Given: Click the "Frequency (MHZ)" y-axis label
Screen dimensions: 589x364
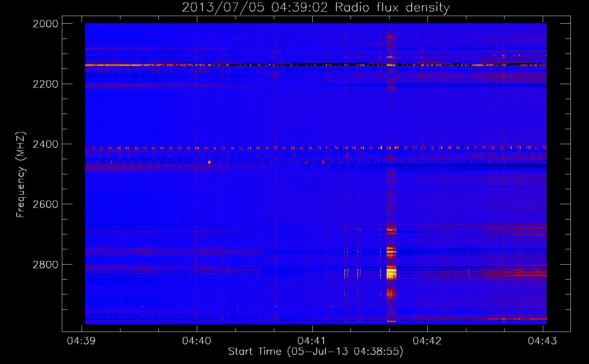Looking at the screenshot, I should tap(21, 175).
